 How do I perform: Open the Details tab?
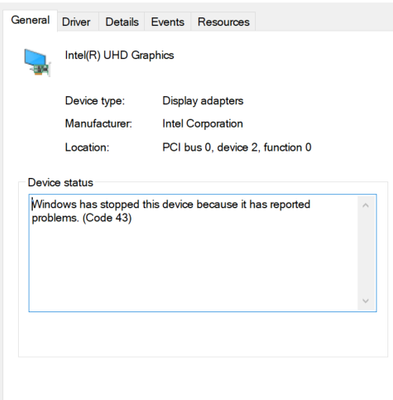pyautogui.click(x=122, y=22)
